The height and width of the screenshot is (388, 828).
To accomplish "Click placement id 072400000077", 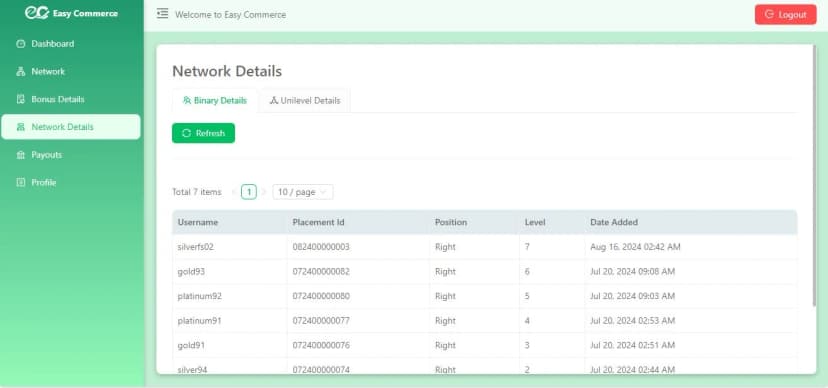I will (x=321, y=320).
